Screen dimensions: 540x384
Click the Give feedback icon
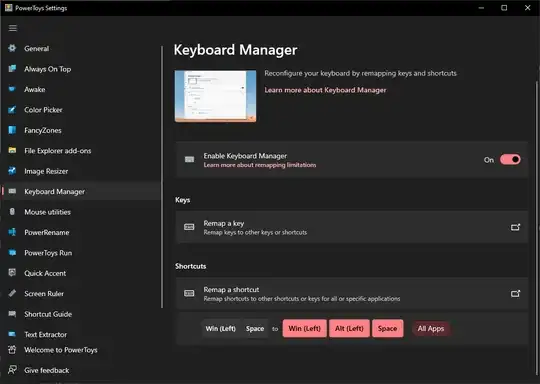click(12, 370)
